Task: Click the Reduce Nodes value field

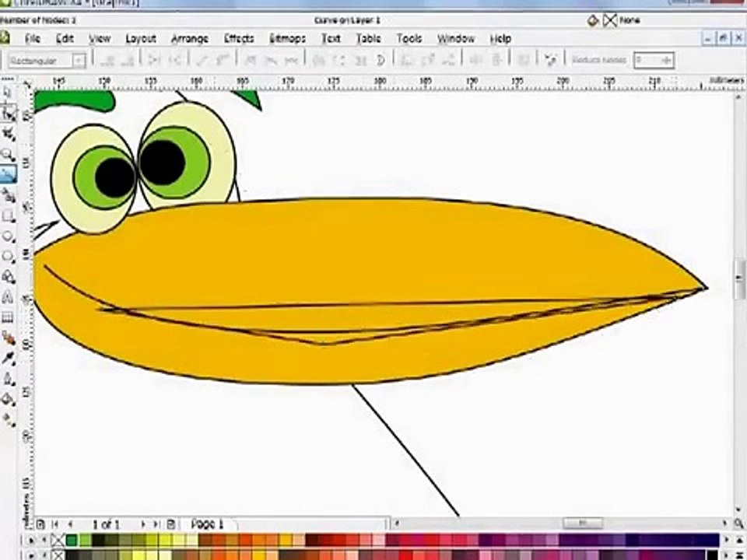Action: 646,60
